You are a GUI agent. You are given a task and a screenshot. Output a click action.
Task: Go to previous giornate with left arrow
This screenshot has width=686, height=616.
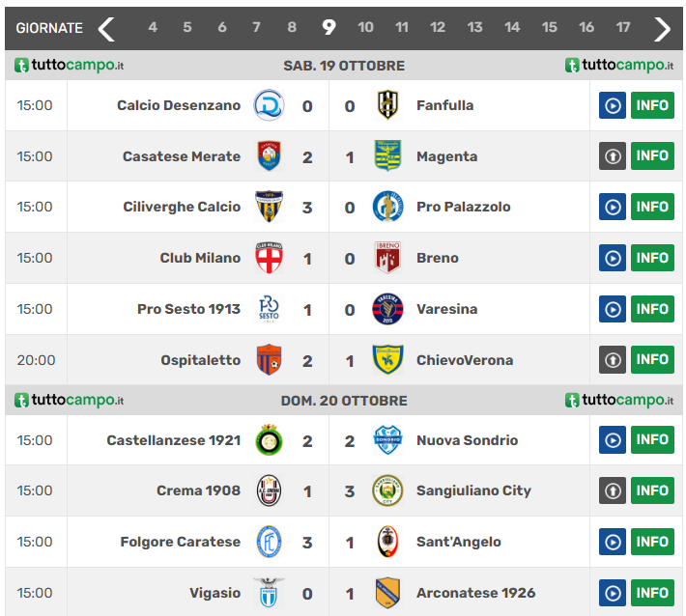106,28
